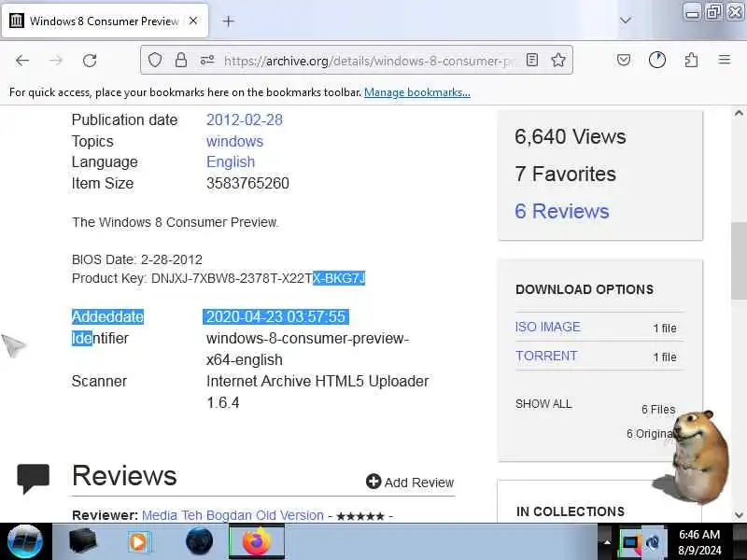Select the Windows 8 Consumer Preview tab
747x560 pixels.
tap(105, 21)
